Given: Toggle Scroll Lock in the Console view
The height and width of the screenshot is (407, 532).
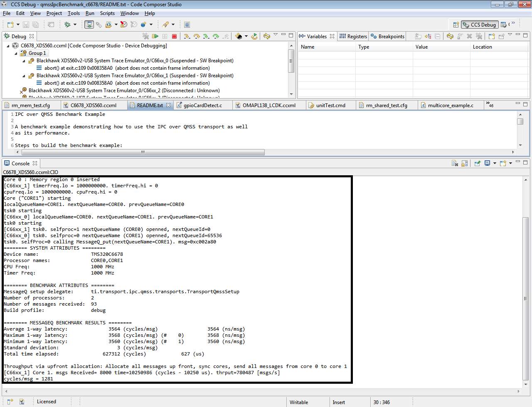Looking at the screenshot, I should [465, 164].
